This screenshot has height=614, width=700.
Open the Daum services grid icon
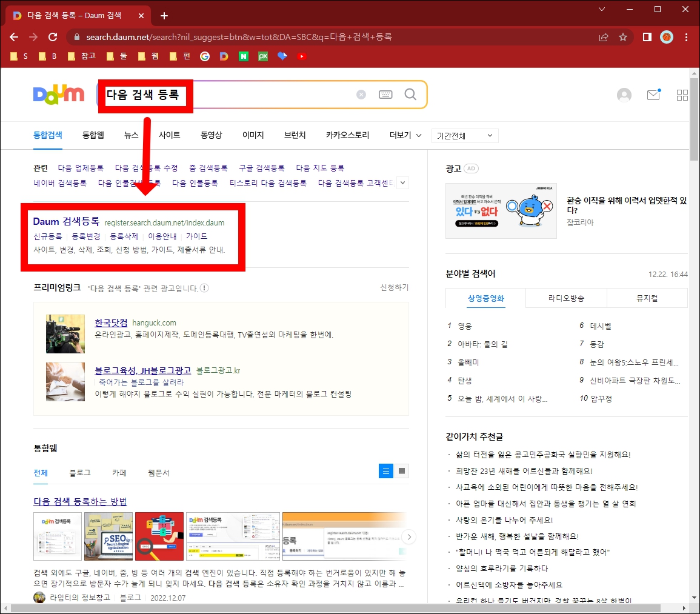(x=682, y=95)
